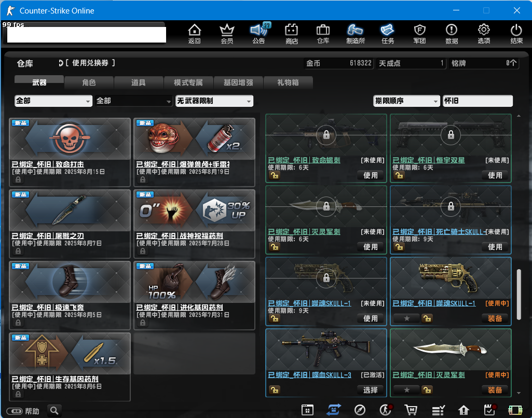
Task: Click the 极速飞奔 boot item thumbnail
Action: pyautogui.click(x=70, y=282)
